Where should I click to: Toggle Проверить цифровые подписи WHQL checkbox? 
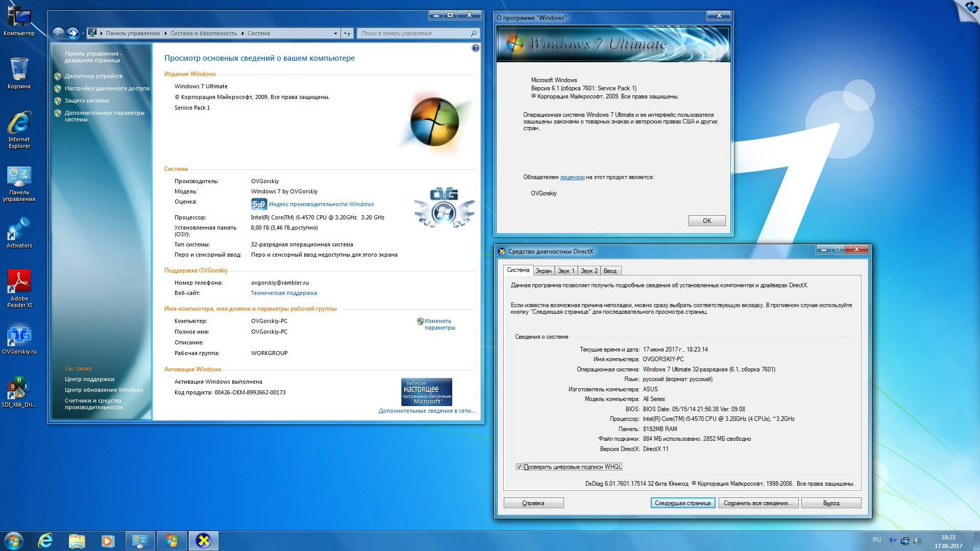(519, 467)
